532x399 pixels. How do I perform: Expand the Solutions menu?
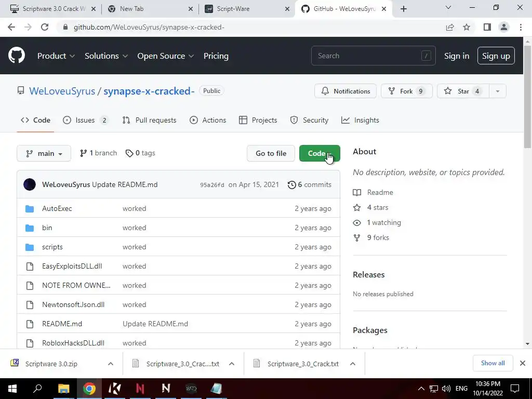(x=106, y=56)
